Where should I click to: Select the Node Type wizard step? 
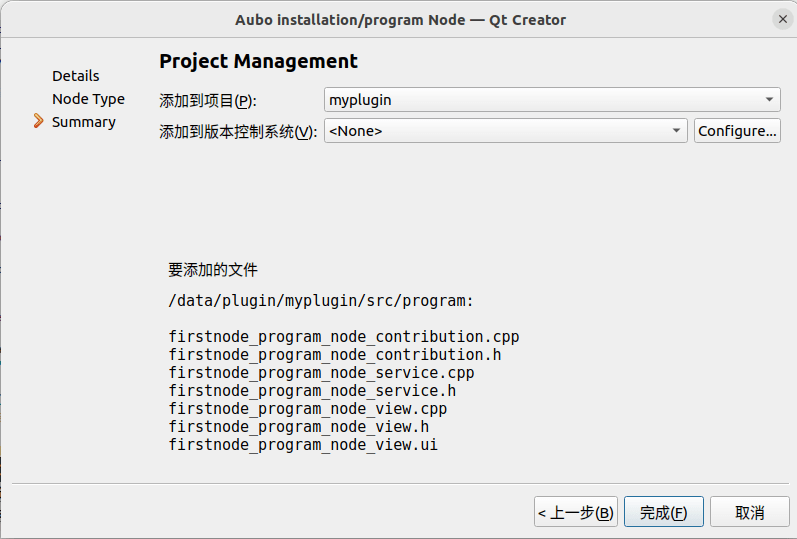(88, 99)
